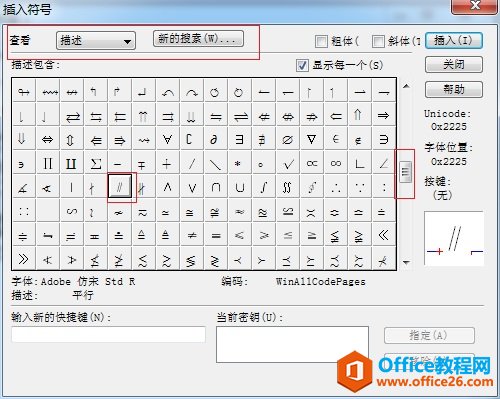Viewport: 500px width, 399px height.
Task: Click the 新的搜索(W)... button
Action: click(198, 39)
